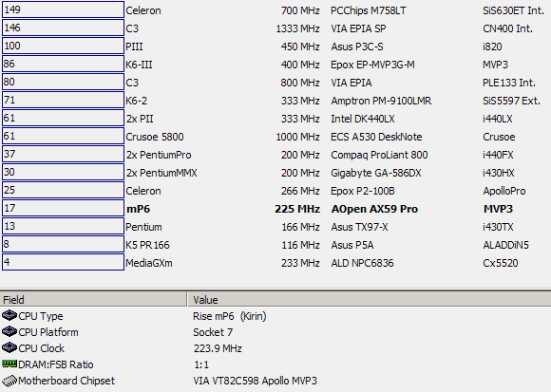Click the DRAM:FSB Ratio memory icon
This screenshot has height=392, width=551.
9,364
